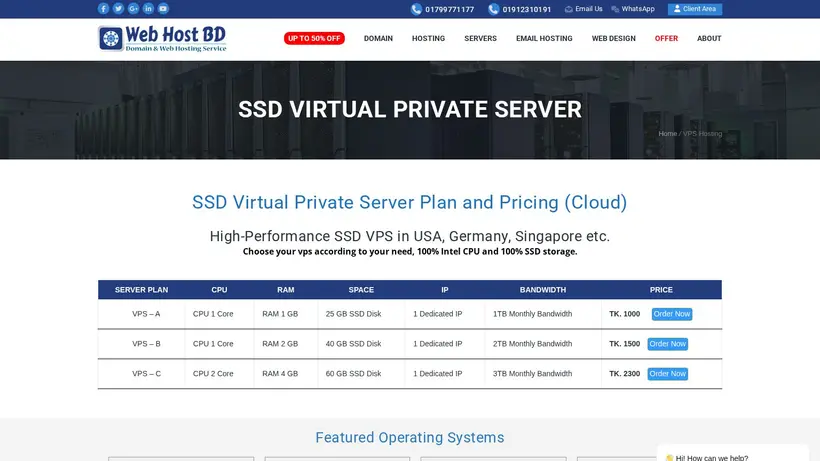
Task: Order the VPS – C plan now
Action: pos(668,374)
